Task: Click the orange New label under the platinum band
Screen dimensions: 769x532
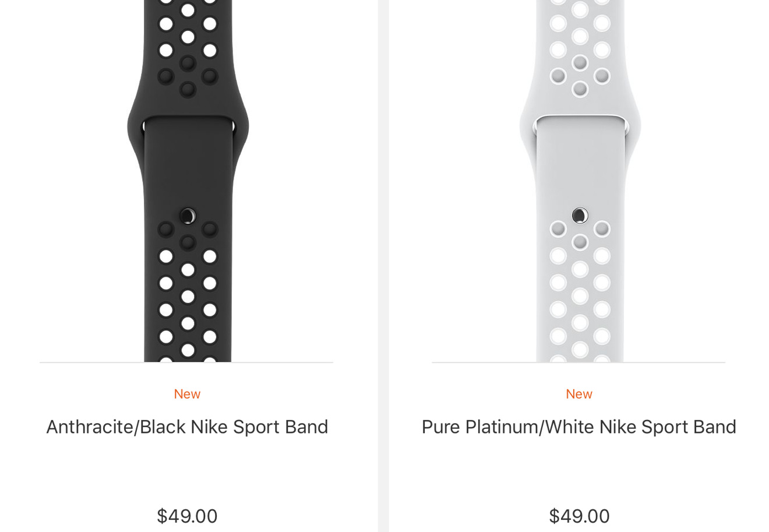Action: click(579, 394)
